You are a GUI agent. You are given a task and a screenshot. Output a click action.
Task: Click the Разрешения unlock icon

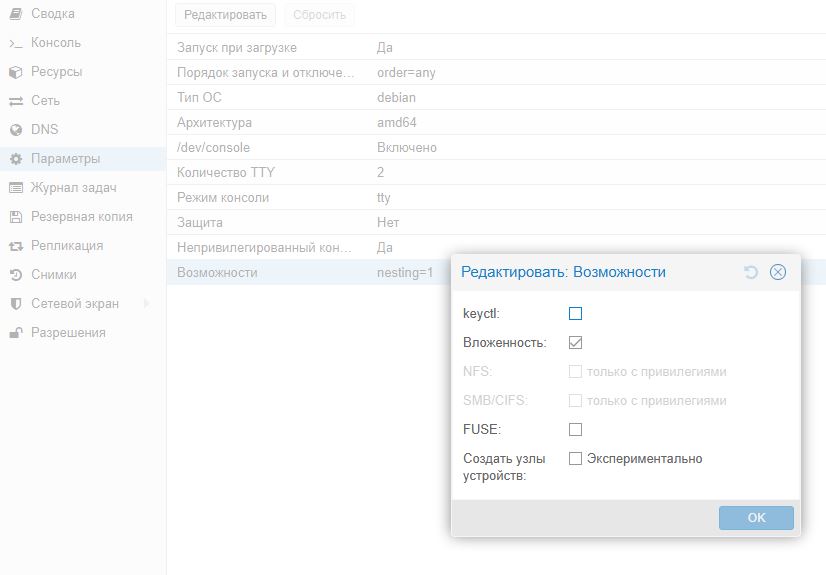click(15, 333)
